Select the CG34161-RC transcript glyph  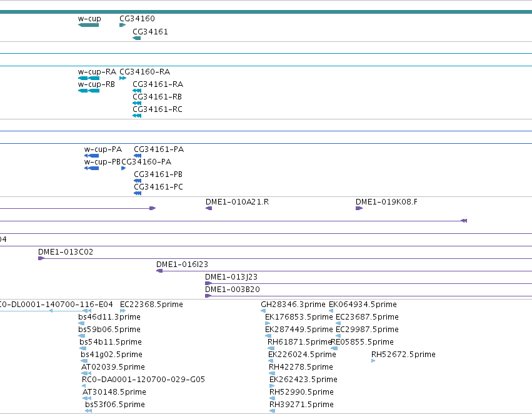(137, 116)
